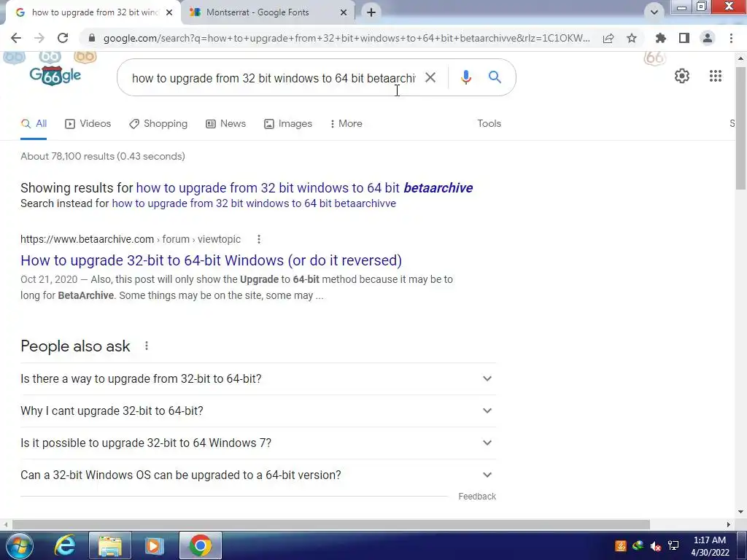Click the network tray icon
The width and height of the screenshot is (747, 560).
[x=673, y=545]
